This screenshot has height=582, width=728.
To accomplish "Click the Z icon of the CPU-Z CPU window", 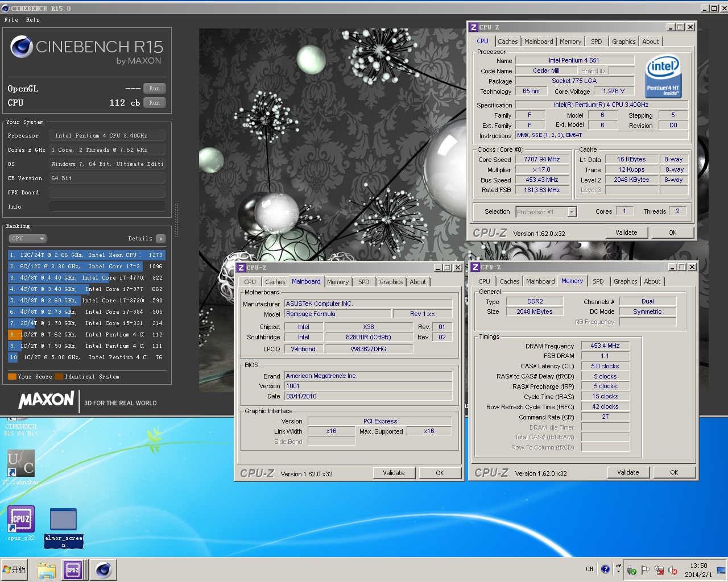I will [474, 27].
